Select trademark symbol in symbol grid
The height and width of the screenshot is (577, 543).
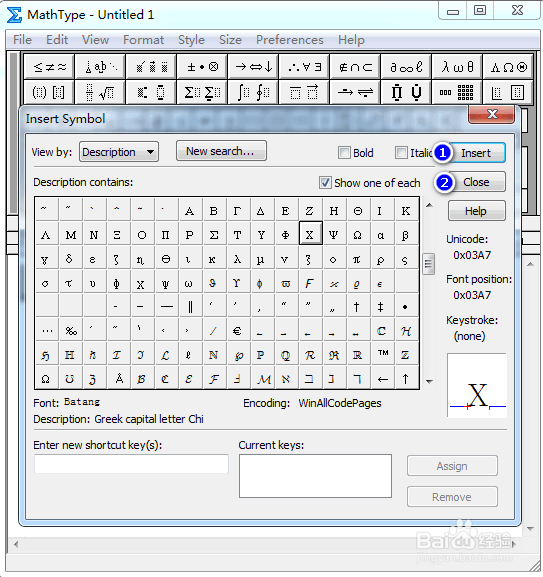click(383, 354)
